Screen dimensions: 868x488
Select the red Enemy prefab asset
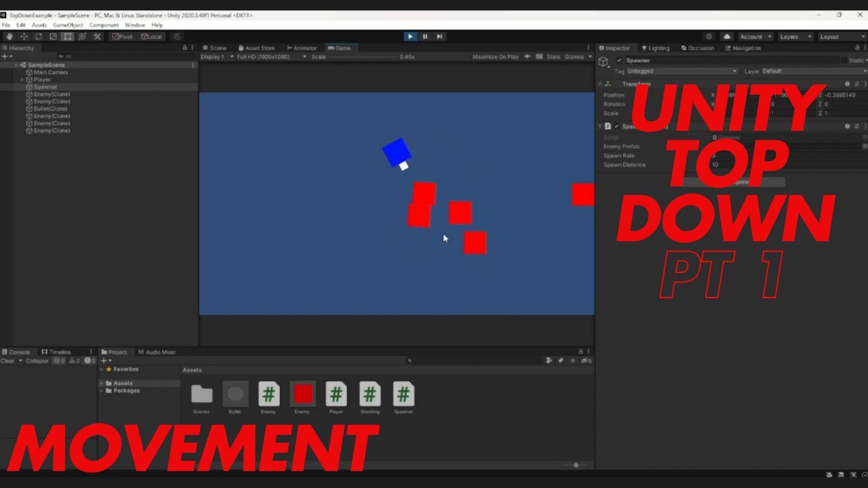pos(302,394)
